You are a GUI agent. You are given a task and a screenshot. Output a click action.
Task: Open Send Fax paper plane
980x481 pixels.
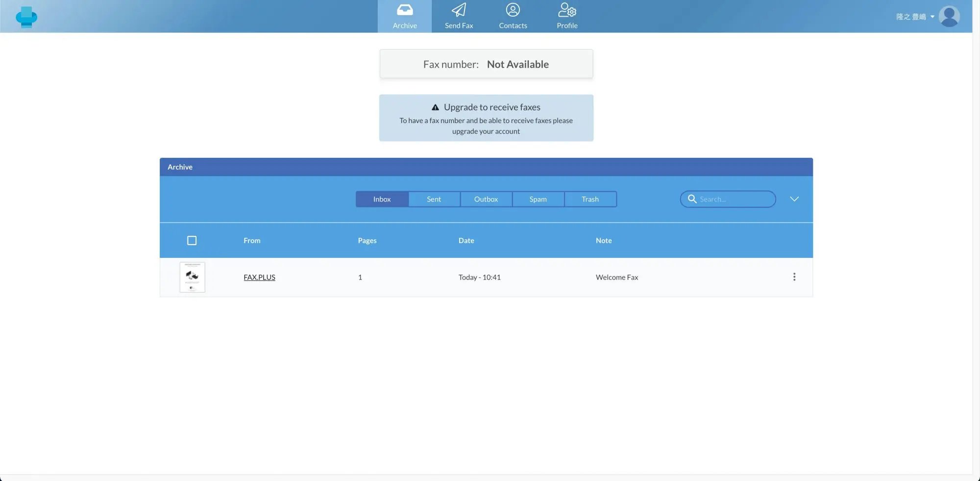(x=459, y=16)
